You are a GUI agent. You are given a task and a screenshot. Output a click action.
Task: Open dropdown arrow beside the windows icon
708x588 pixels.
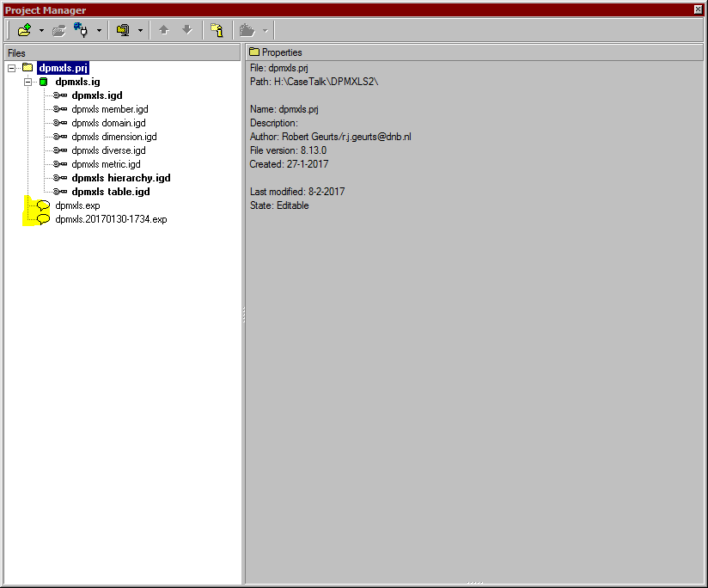click(x=140, y=31)
